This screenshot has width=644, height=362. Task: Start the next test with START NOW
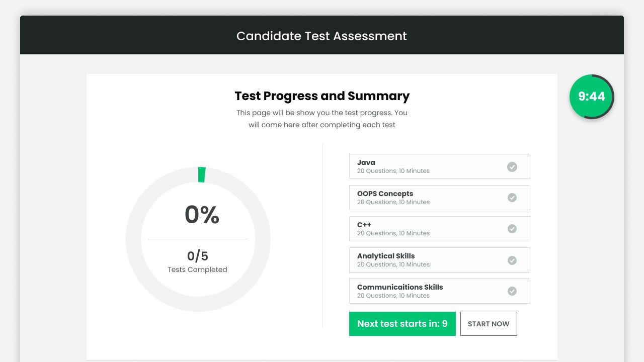point(489,324)
